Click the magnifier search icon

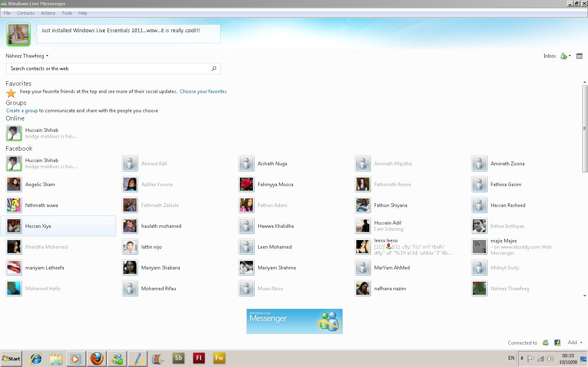[214, 69]
